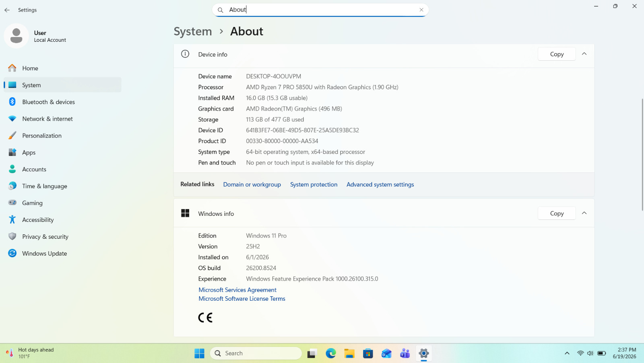The height and width of the screenshot is (363, 644).
Task: Click the taskbar Search box
Action: click(x=256, y=353)
